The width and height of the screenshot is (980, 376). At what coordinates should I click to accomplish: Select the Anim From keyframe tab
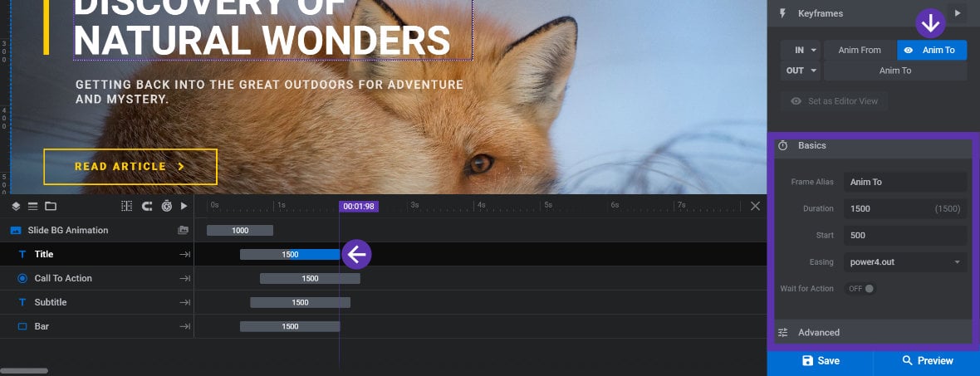[x=860, y=50]
